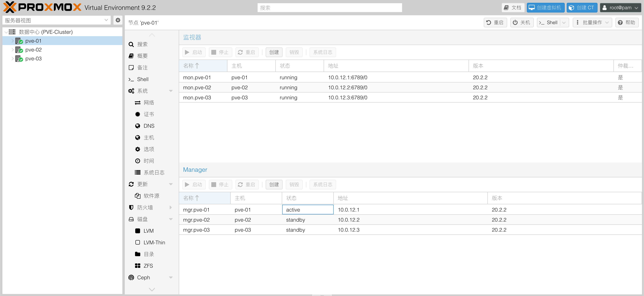Sort managers by 版本 column header

pos(565,198)
